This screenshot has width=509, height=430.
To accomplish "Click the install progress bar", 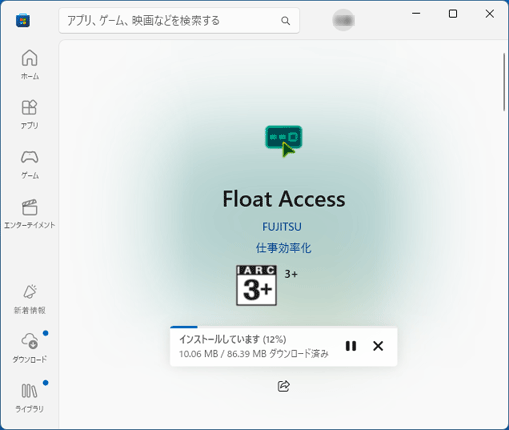I will [284, 327].
